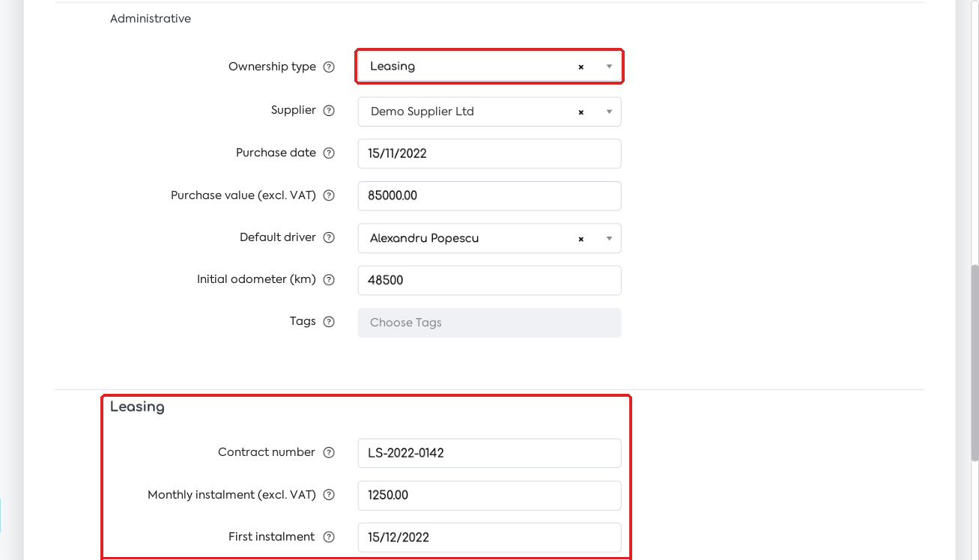Image resolution: width=979 pixels, height=560 pixels.
Task: Click the Administrative section heading
Action: [x=151, y=19]
